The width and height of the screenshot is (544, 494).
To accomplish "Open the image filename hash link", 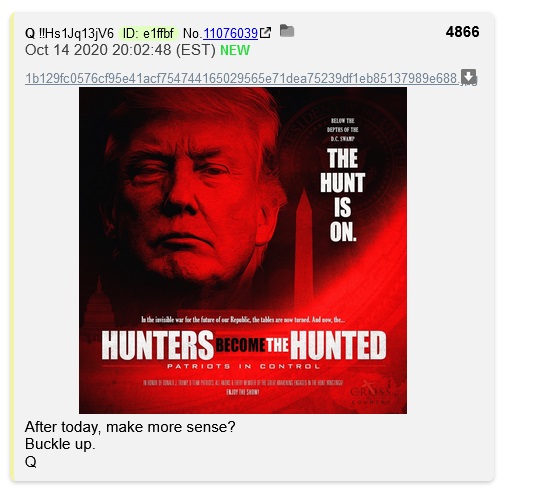I will point(243,78).
